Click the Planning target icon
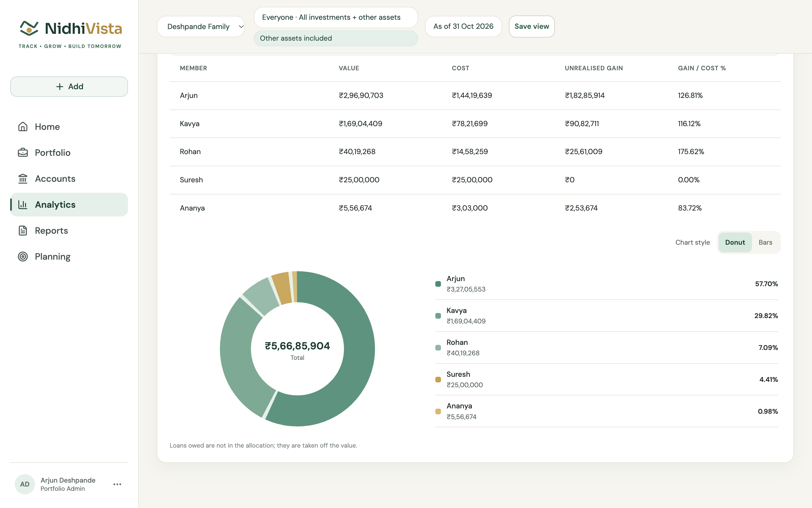This screenshot has height=508, width=812. [x=23, y=257]
